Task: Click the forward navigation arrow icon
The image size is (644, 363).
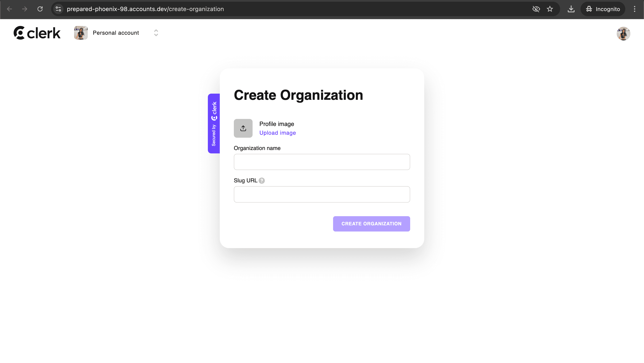Action: (25, 9)
